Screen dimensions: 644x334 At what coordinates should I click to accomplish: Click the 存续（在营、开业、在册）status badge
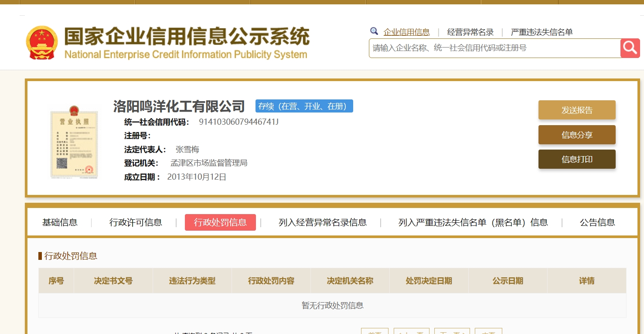(x=304, y=106)
